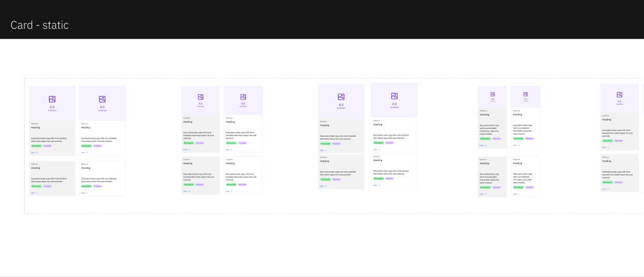The image size is (644, 277).
Task: Click Link on third group's bottom gray card
Action: pyautogui.click(x=323, y=186)
